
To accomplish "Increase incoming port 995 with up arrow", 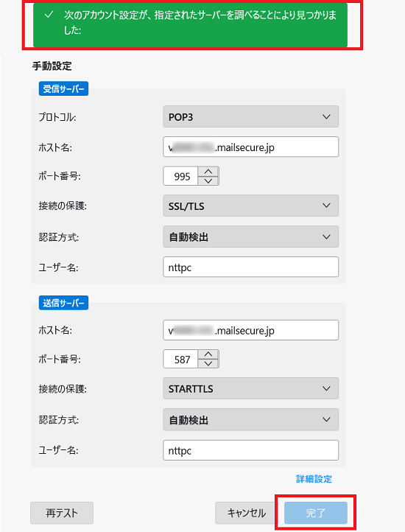I will 208,172.
